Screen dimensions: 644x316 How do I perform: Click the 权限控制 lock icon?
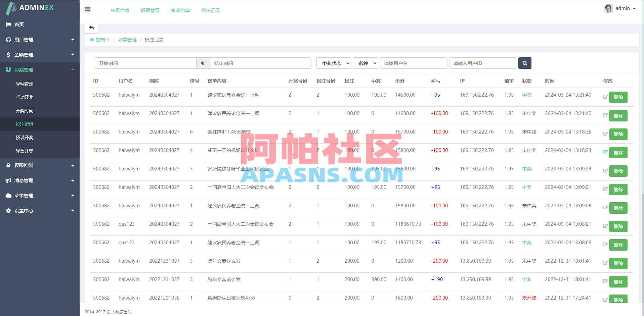(x=8, y=165)
